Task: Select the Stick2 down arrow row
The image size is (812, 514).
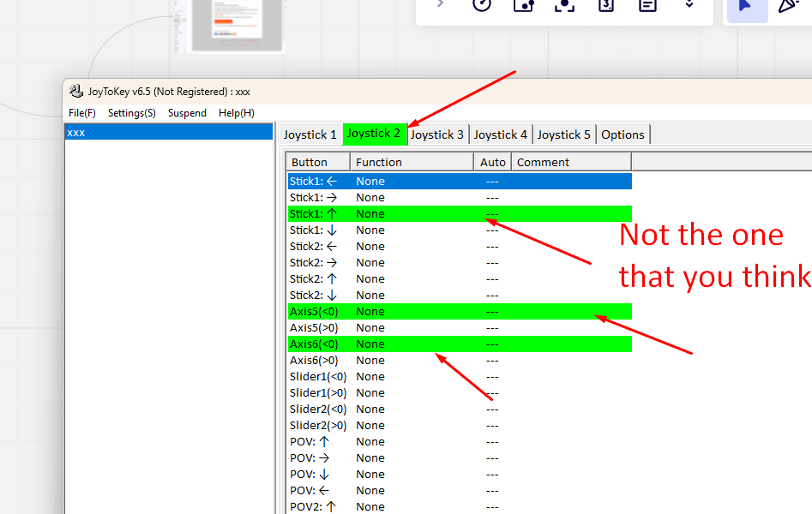Action: point(460,295)
